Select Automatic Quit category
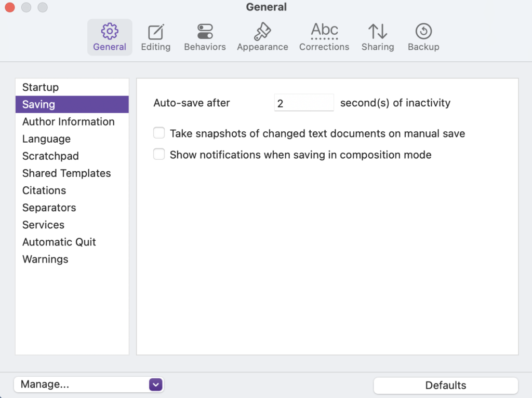The height and width of the screenshot is (398, 532). (72, 242)
